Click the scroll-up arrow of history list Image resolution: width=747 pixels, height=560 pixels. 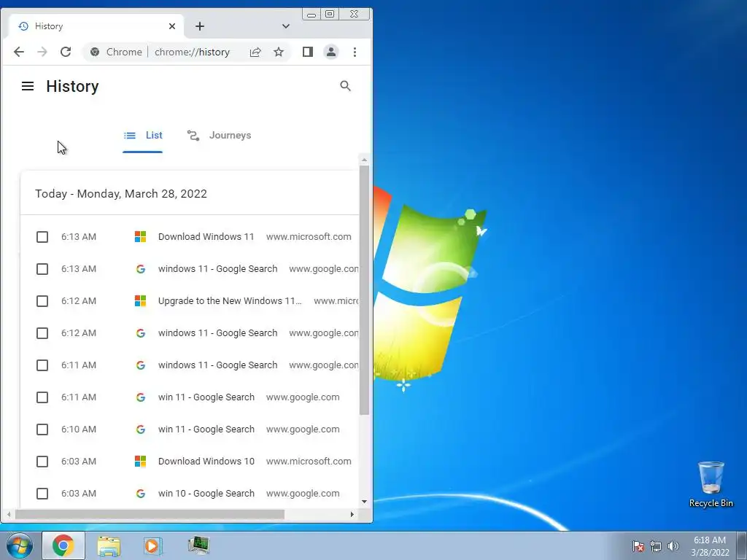click(365, 160)
